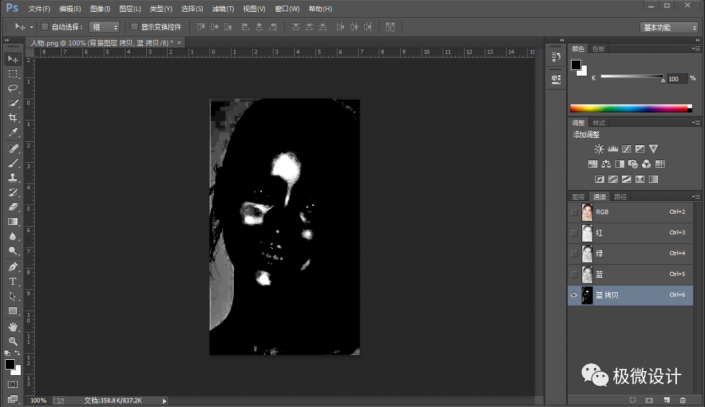The width and height of the screenshot is (705, 407).
Task: Open the 组 auto-select dropdown
Action: click(103, 27)
